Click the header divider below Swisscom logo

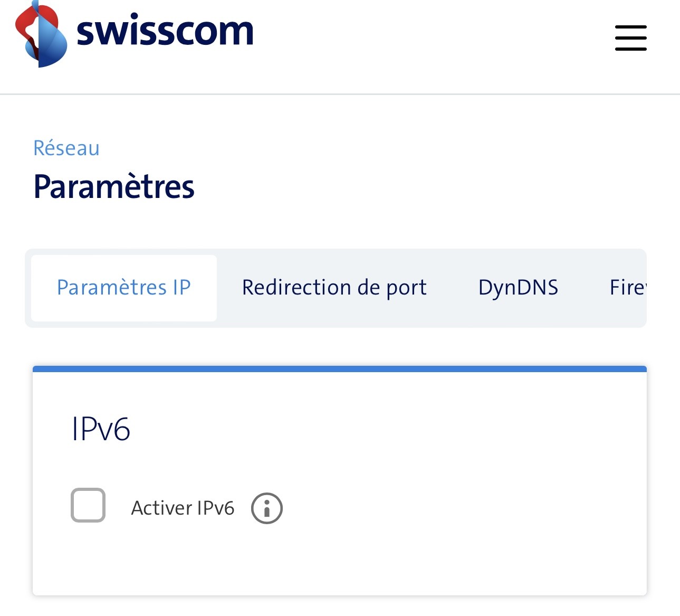click(x=340, y=94)
